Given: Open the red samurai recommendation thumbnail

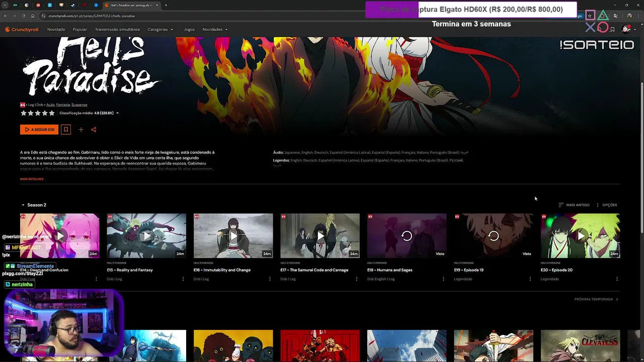Looking at the screenshot, I should click(x=320, y=346).
